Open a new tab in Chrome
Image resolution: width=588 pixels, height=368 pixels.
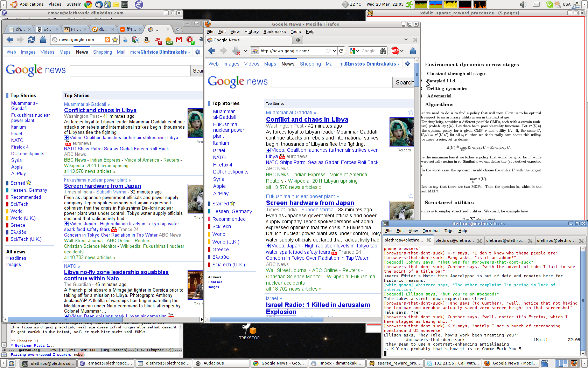click(x=178, y=29)
